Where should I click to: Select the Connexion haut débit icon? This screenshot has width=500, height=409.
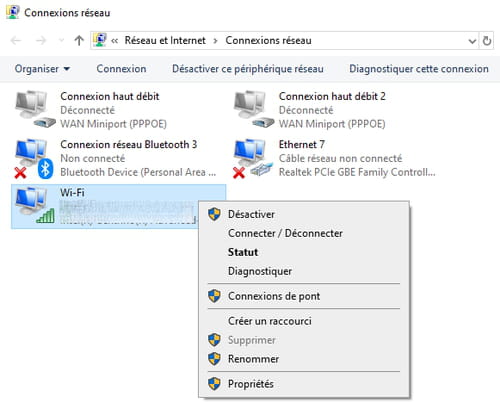click(35, 109)
